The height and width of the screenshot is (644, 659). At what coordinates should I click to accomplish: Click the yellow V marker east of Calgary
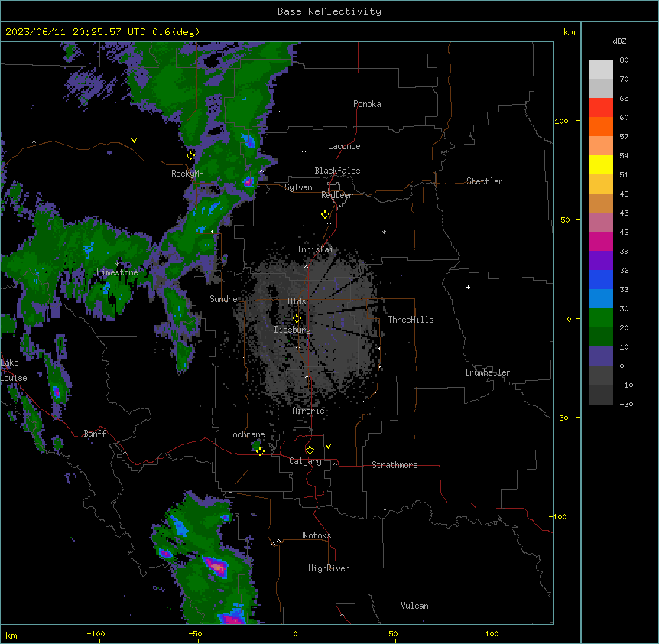[328, 447]
